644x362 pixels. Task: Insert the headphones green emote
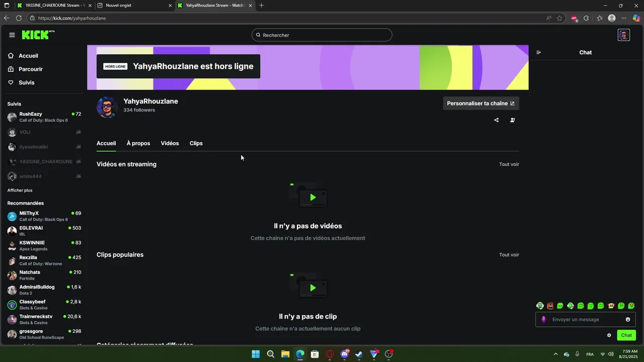[540, 306]
